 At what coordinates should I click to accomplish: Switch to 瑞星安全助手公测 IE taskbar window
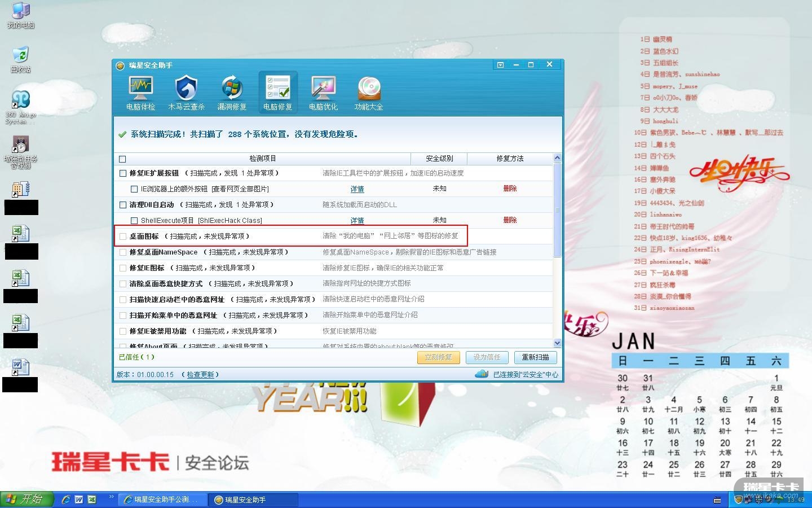point(162,500)
